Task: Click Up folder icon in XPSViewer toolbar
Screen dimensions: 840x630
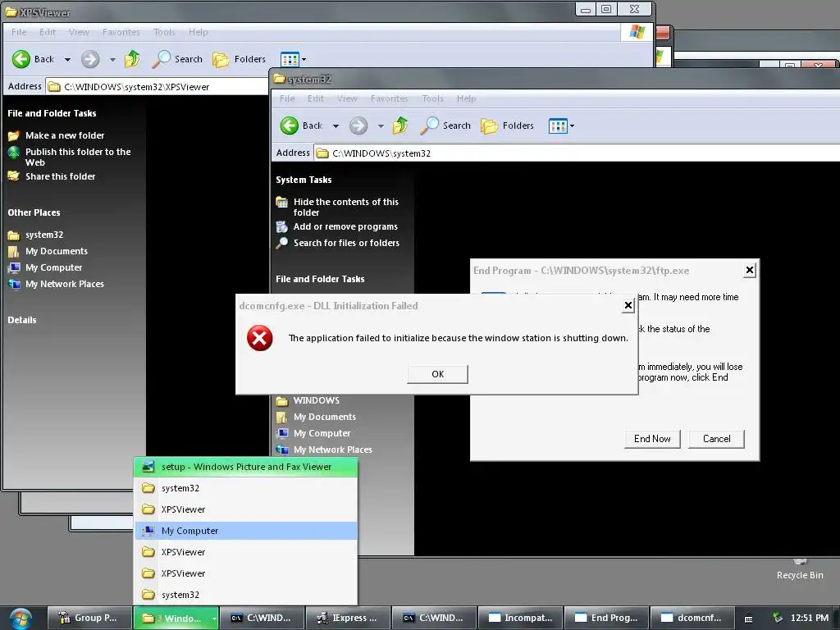Action: (132, 59)
